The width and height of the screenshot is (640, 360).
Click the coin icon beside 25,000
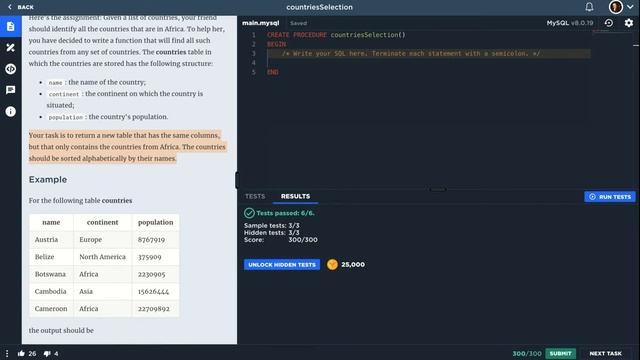click(x=332, y=264)
